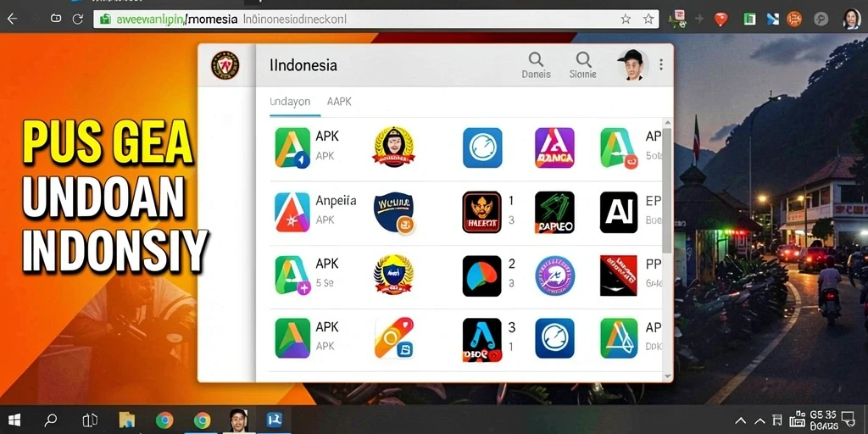Open the blue clock app beside DIDE icon
The image size is (868, 434).
tap(554, 338)
